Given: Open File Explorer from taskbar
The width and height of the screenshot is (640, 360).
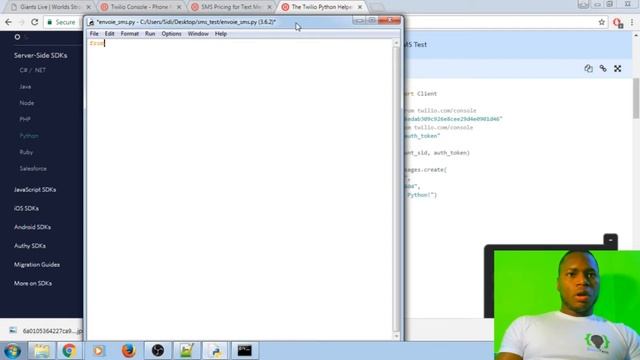Looking at the screenshot, I should (41, 351).
